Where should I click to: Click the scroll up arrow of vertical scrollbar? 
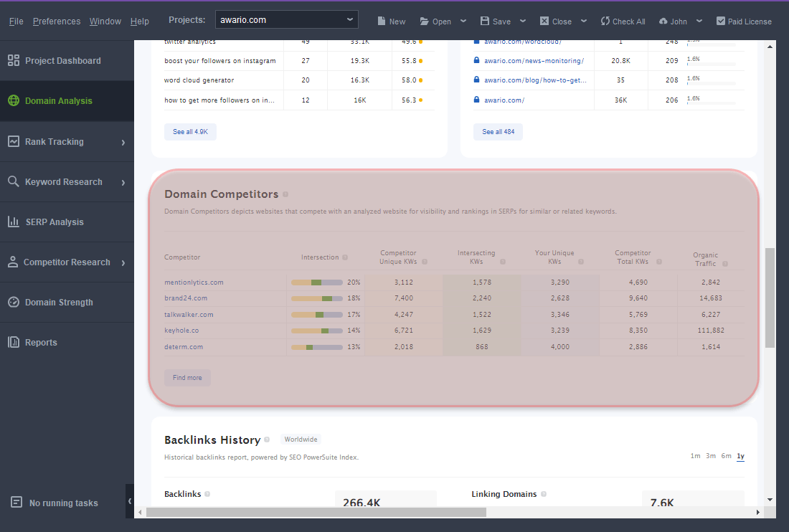click(770, 47)
